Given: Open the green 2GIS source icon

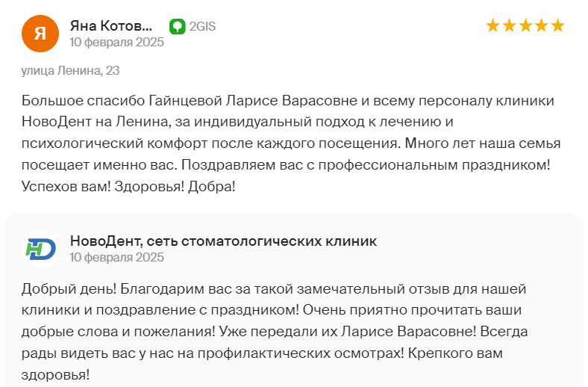Looking at the screenshot, I should click(178, 26).
